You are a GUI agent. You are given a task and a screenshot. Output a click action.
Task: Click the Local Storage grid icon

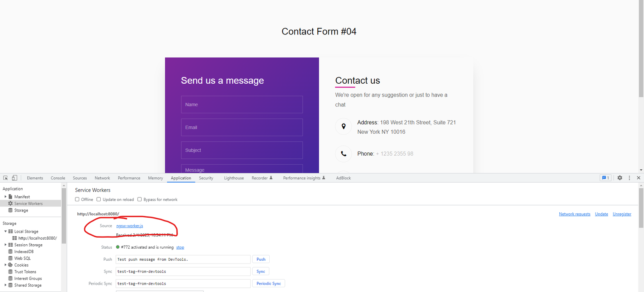tap(11, 231)
